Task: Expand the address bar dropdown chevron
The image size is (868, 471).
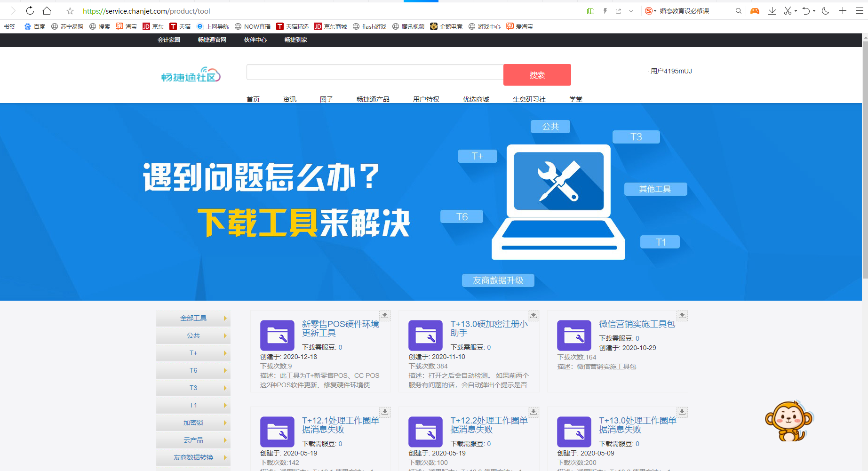Action: (631, 11)
